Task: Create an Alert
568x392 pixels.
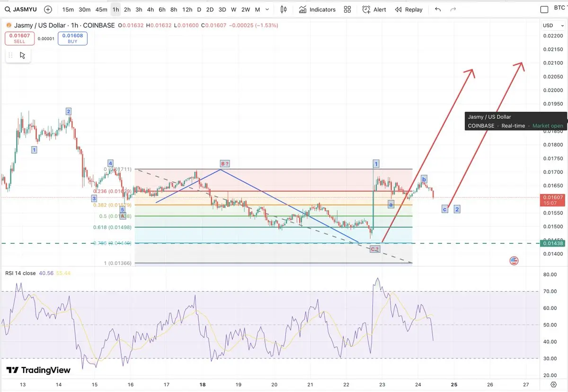Action: click(x=375, y=9)
